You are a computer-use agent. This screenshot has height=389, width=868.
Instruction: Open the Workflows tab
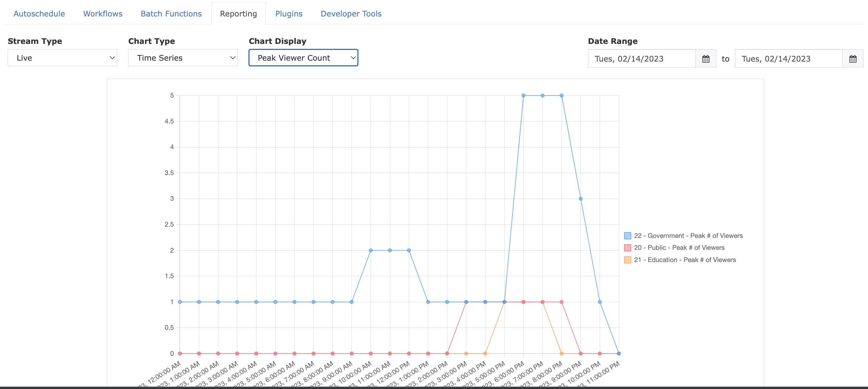102,13
